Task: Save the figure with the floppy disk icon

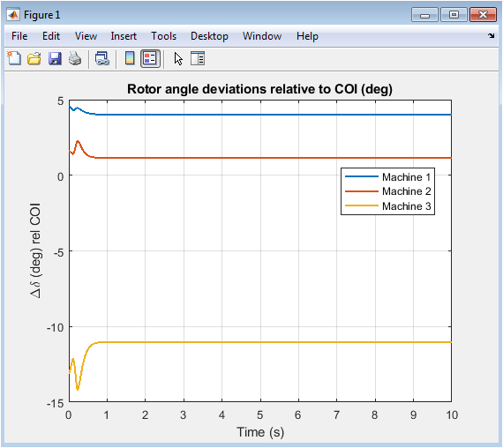Action: point(55,59)
